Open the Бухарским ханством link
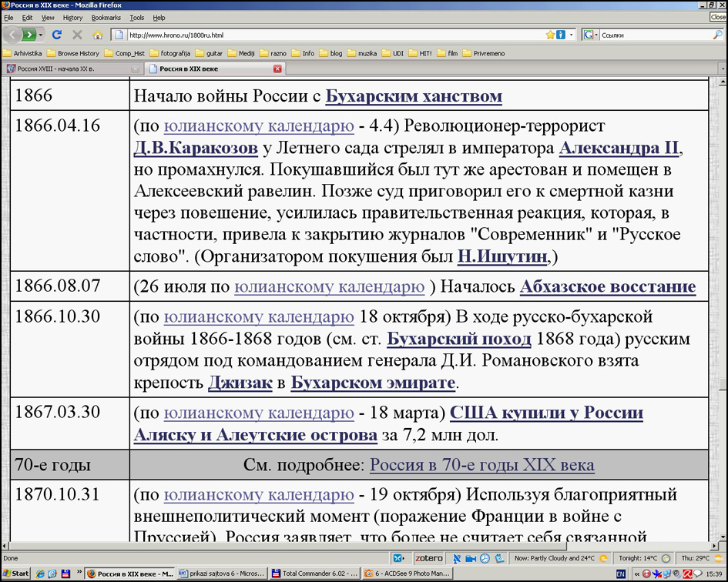Screen dimensions: 728x582 pyautogui.click(x=414, y=96)
